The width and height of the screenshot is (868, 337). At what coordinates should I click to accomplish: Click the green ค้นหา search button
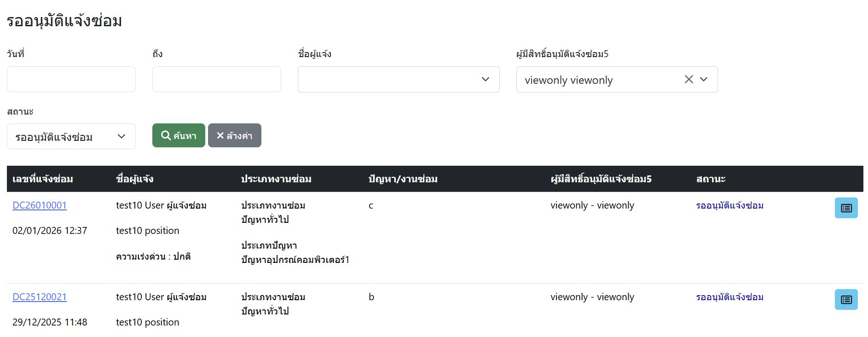tap(179, 135)
